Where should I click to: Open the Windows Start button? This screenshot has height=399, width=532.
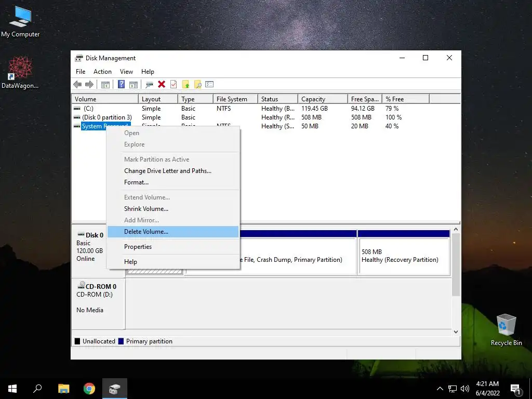[x=12, y=389]
